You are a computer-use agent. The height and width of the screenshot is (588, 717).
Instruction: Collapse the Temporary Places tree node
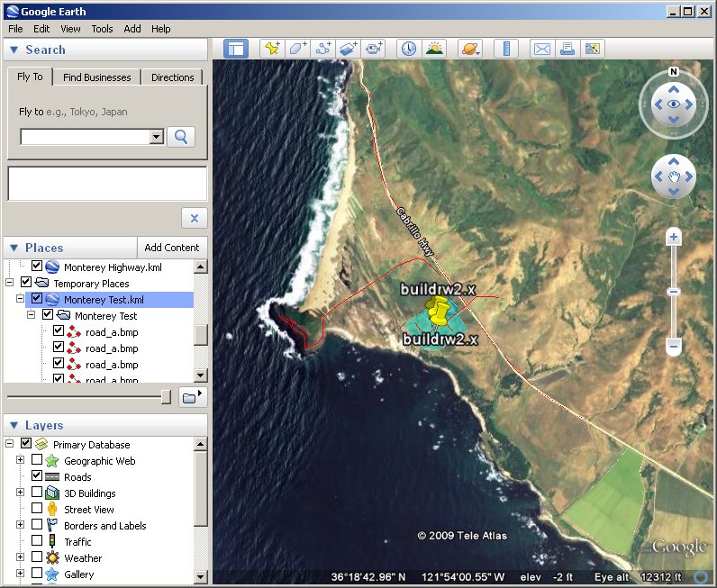[10, 282]
